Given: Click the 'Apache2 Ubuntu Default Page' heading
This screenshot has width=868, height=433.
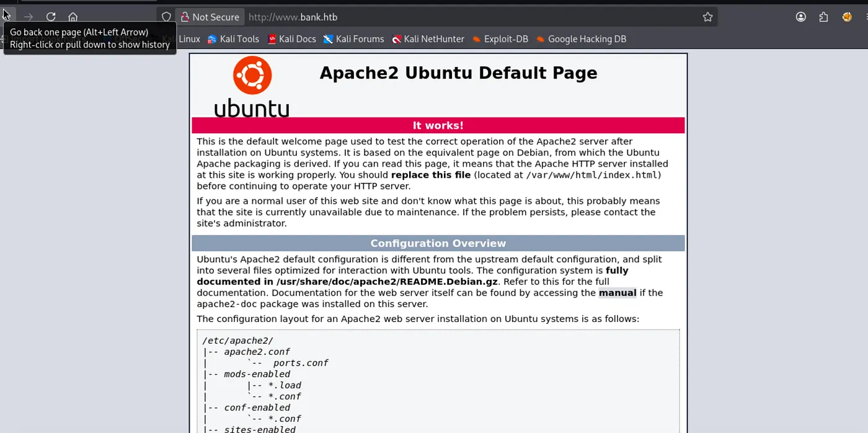Looking at the screenshot, I should 458,73.
